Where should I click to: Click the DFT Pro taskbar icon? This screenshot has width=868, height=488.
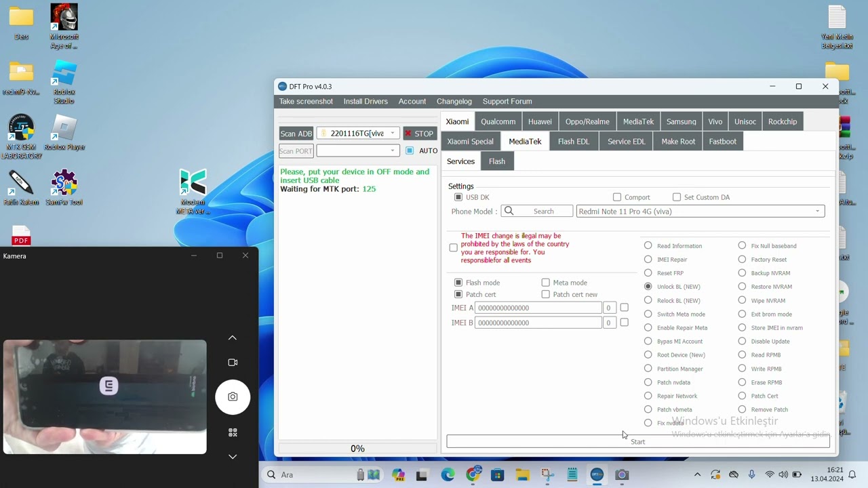(x=597, y=475)
